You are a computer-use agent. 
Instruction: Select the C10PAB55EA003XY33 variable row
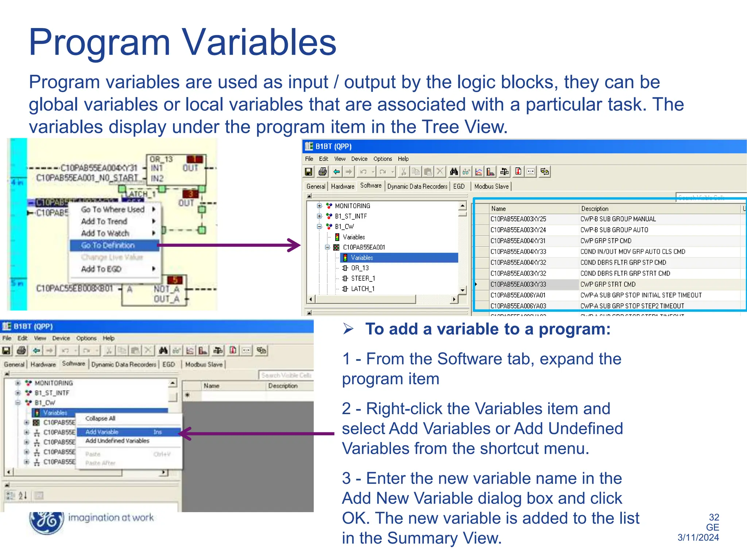click(x=518, y=284)
